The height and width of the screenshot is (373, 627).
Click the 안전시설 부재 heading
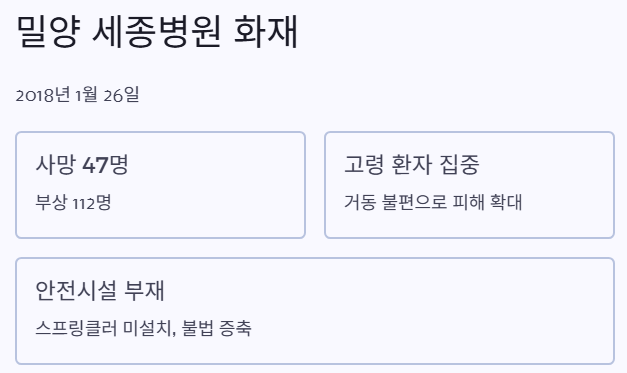tap(100, 290)
